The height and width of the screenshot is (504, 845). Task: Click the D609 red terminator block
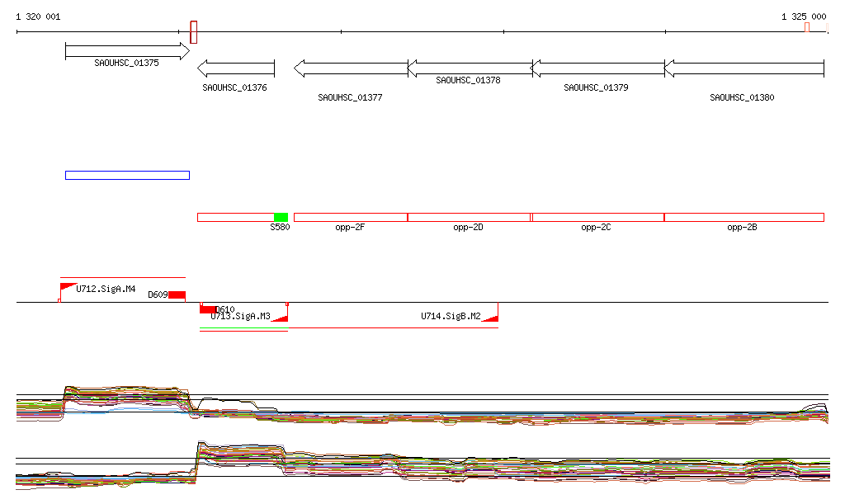(177, 295)
